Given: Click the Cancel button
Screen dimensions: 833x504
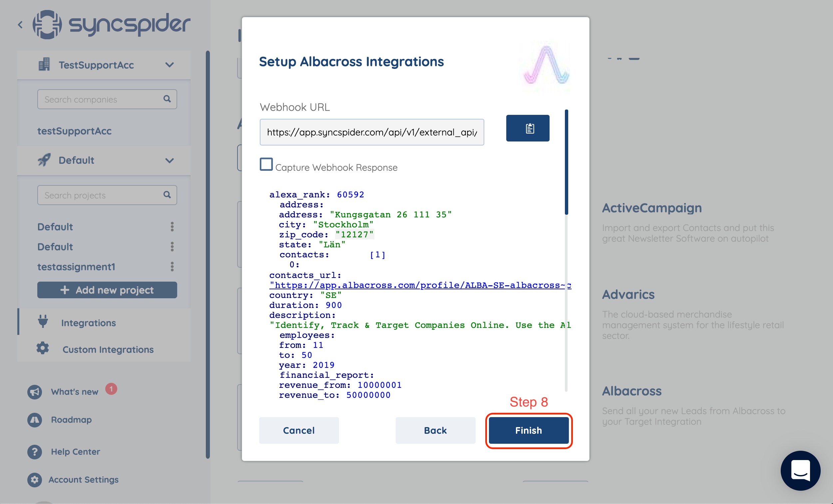Looking at the screenshot, I should pyautogui.click(x=299, y=430).
